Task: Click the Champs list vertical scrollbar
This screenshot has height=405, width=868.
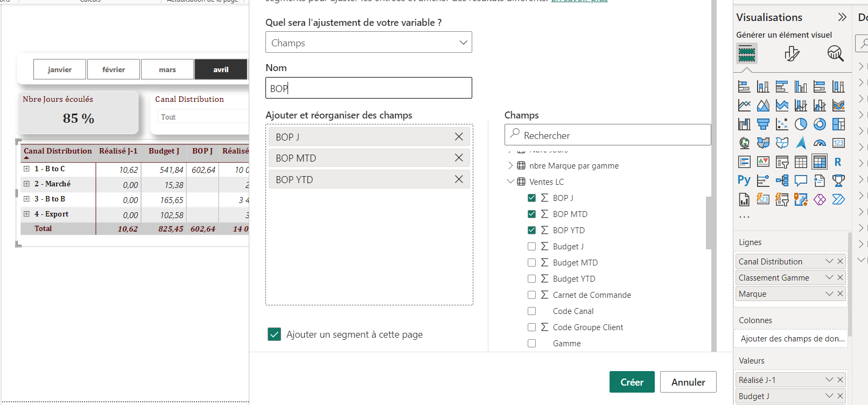Action: pos(709,223)
